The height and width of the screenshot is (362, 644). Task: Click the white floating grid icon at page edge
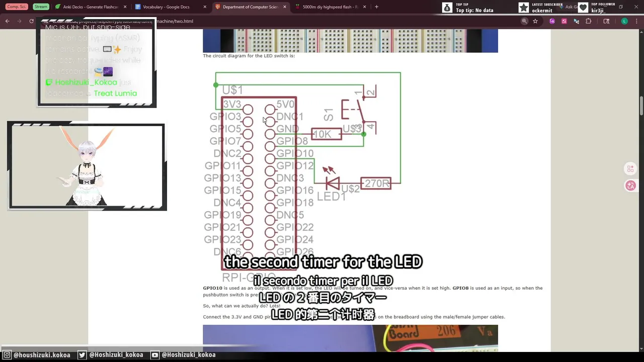click(630, 168)
